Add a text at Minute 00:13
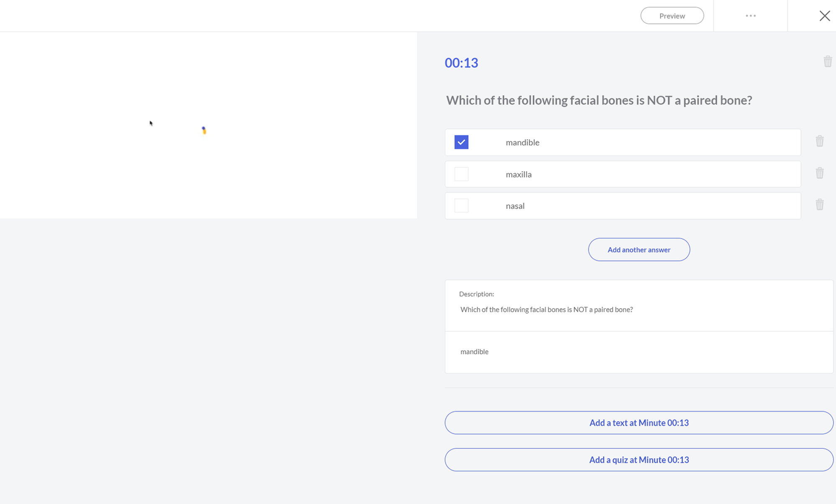The width and height of the screenshot is (836, 504). point(639,423)
